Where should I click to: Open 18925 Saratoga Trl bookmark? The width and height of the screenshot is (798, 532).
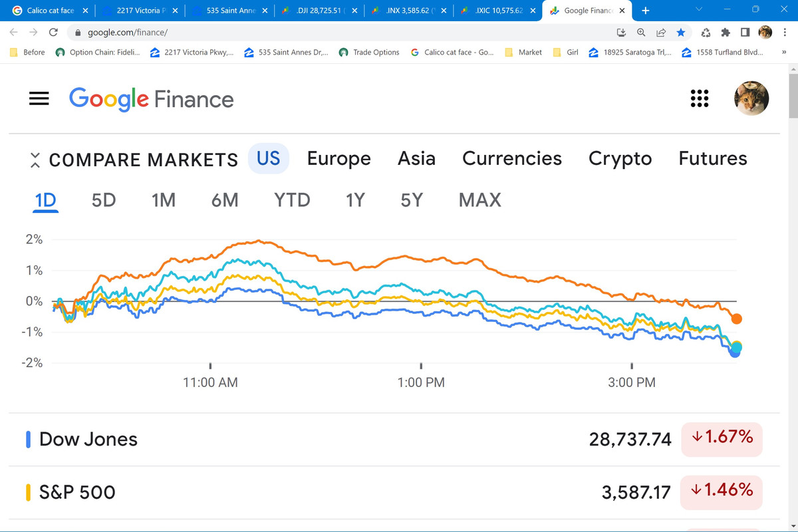tap(630, 52)
